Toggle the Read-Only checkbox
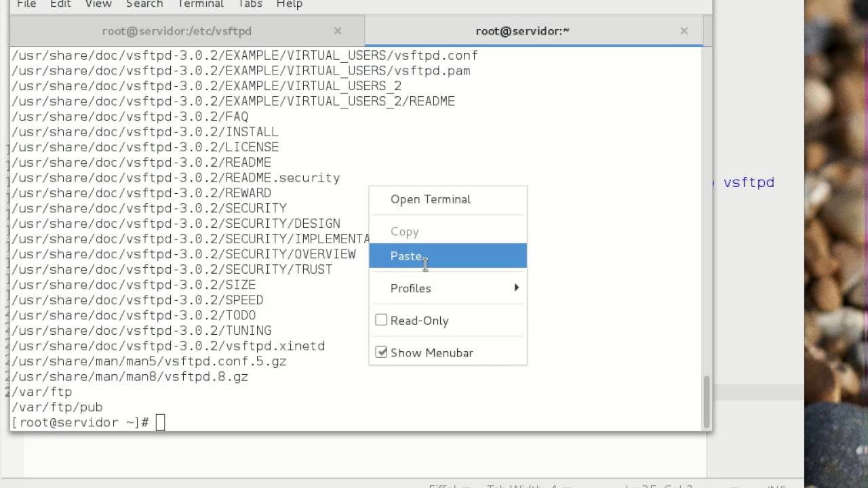 tap(381, 320)
